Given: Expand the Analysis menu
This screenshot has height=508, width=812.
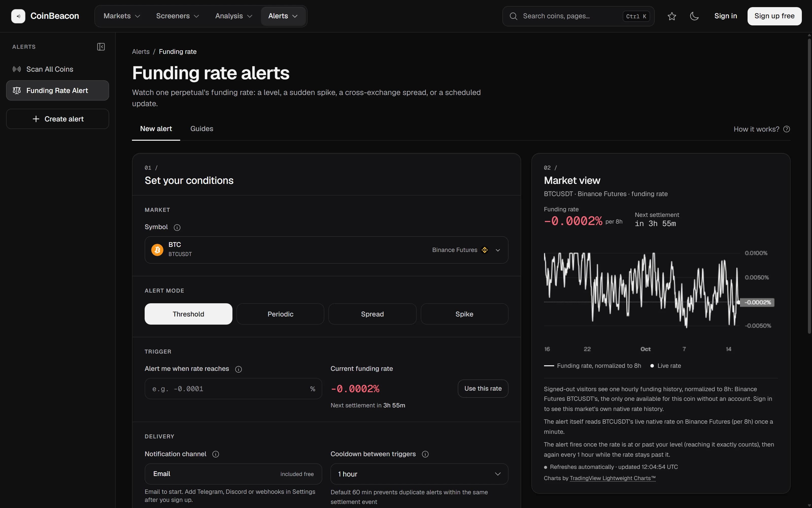Looking at the screenshot, I should (x=233, y=16).
